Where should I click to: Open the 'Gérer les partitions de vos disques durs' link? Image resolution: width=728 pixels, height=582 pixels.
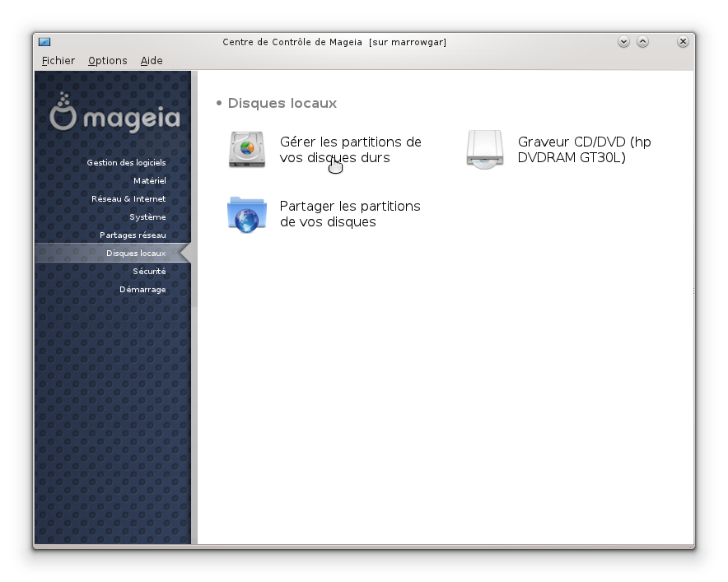[x=350, y=150]
